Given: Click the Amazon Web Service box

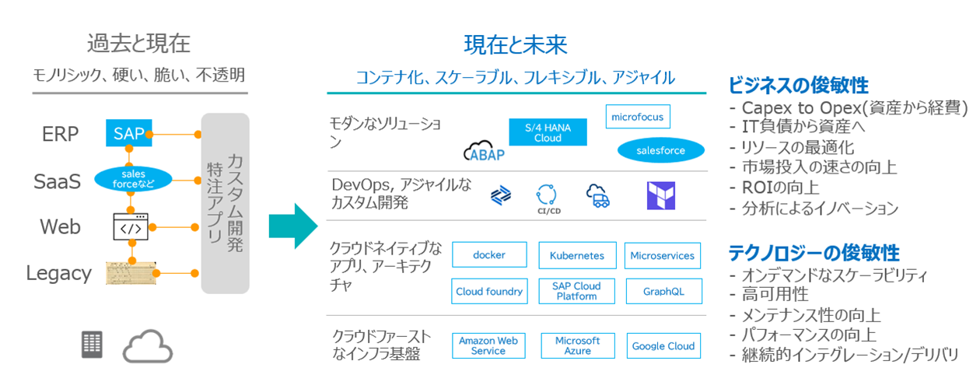Looking at the screenshot, I should click(488, 345).
